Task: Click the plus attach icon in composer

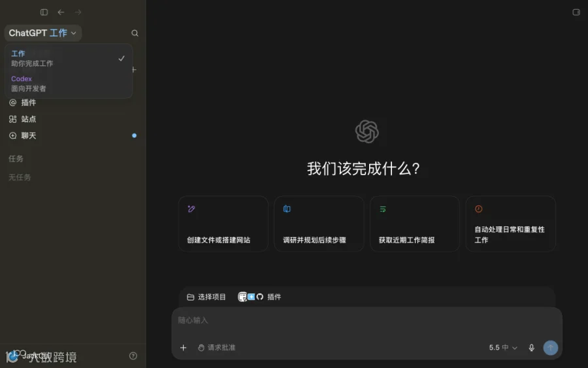Action: 183,348
